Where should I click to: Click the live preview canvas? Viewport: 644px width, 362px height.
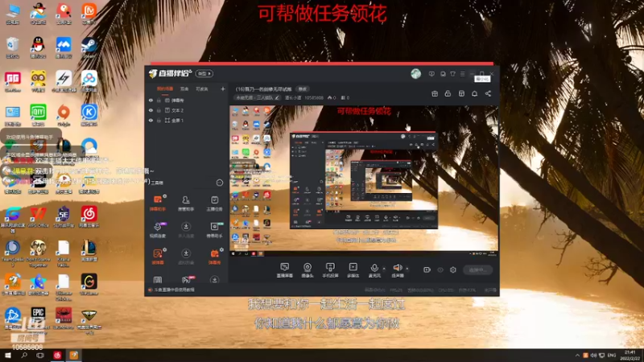tap(364, 181)
